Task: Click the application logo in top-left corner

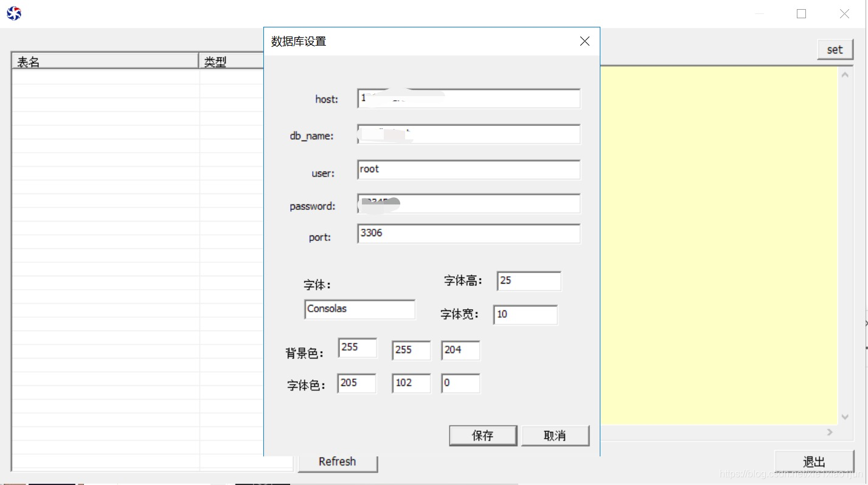Action: [13, 12]
